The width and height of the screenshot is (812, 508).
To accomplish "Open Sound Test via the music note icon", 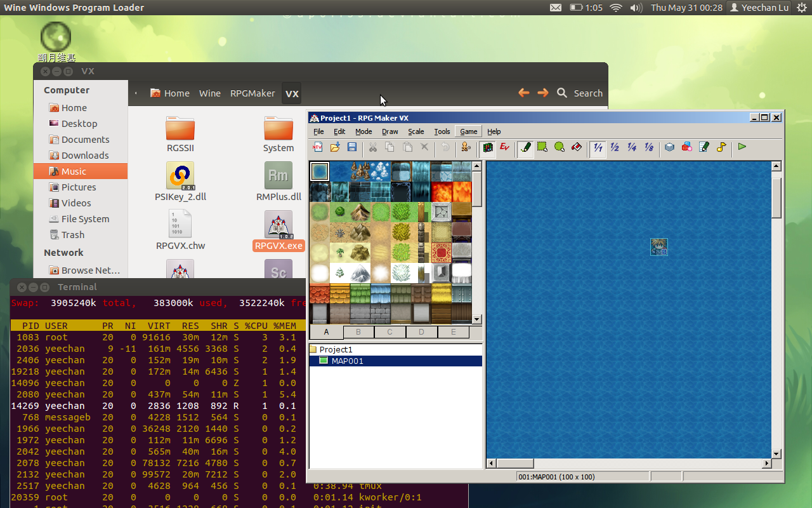I will coord(721,147).
